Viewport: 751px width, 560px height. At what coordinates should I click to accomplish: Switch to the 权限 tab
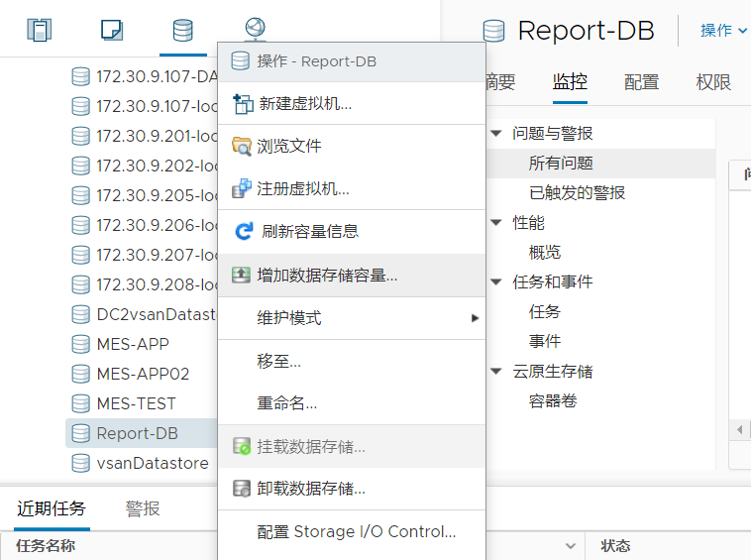pos(713,82)
